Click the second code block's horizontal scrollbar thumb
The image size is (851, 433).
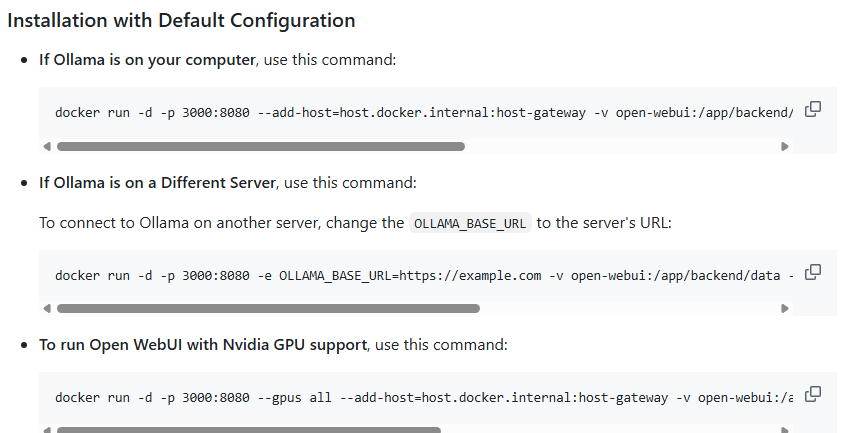click(x=268, y=309)
